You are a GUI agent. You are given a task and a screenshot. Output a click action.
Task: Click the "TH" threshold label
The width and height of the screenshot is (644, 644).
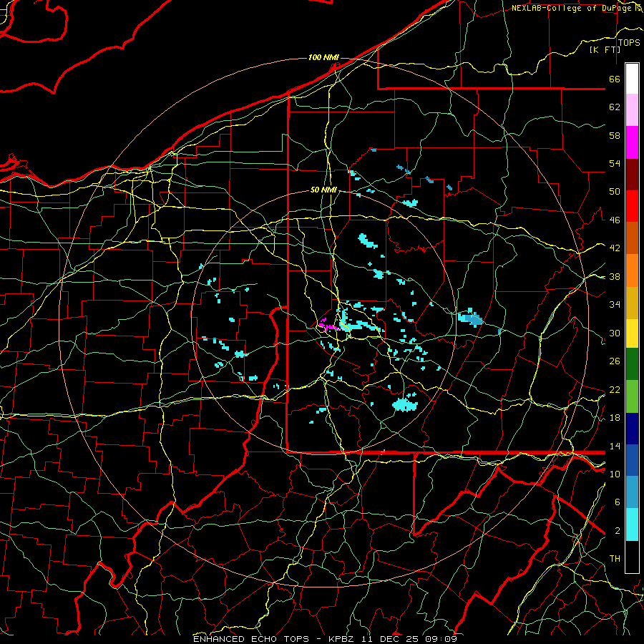click(615, 559)
